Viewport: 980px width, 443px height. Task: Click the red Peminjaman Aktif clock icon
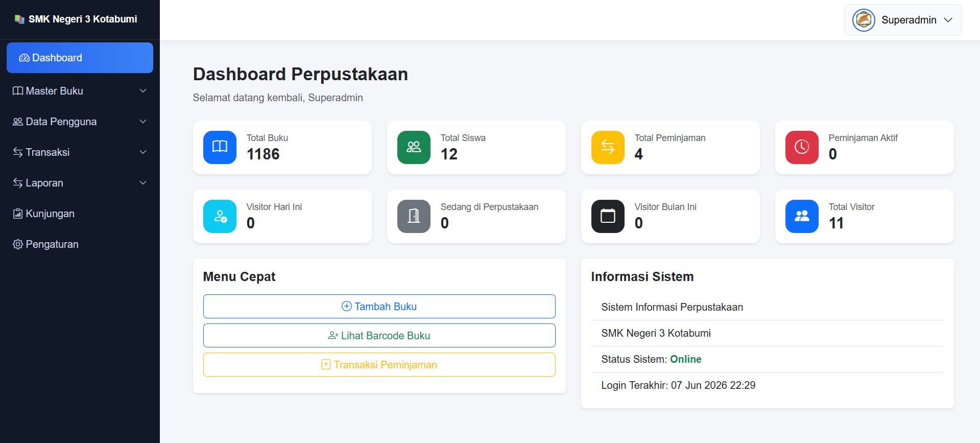coord(802,147)
